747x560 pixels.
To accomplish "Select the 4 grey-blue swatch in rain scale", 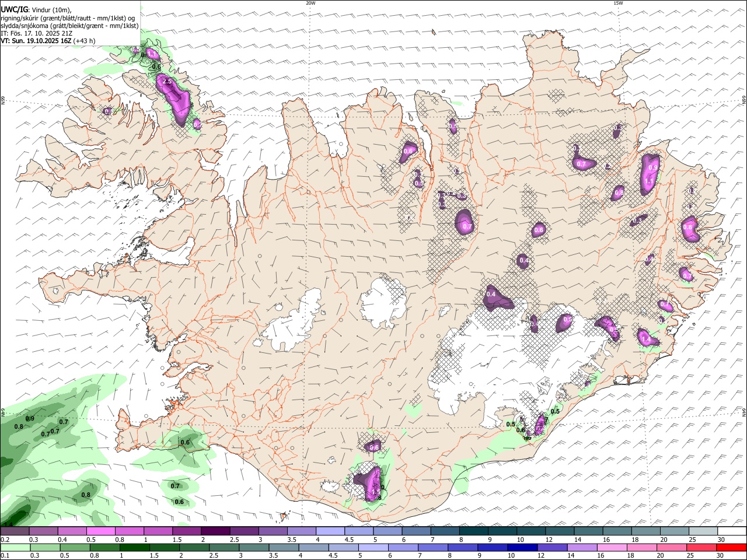I will [313, 547].
